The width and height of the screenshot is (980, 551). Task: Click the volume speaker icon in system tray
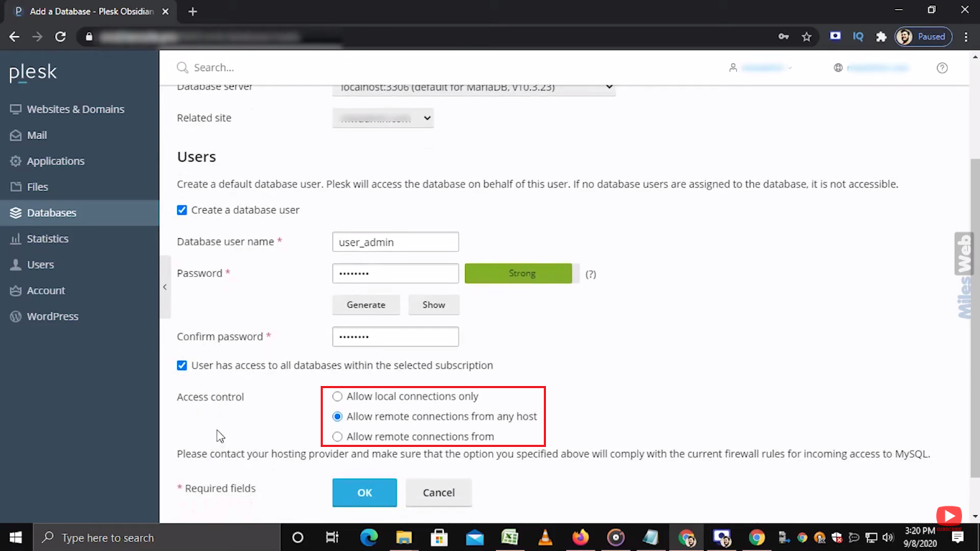click(x=887, y=537)
